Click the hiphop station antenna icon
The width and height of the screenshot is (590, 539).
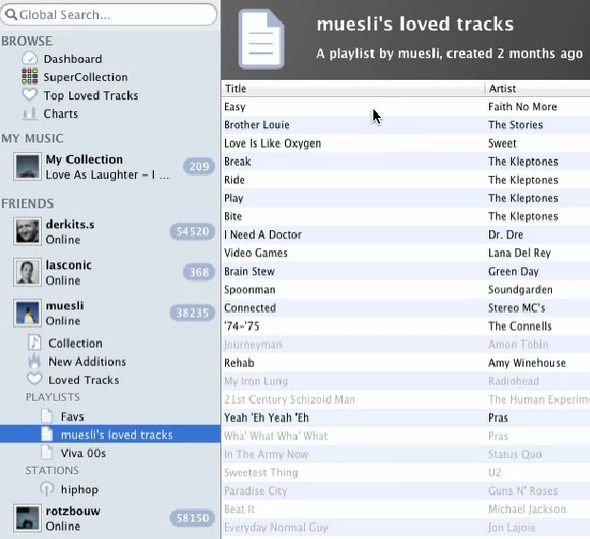47,489
